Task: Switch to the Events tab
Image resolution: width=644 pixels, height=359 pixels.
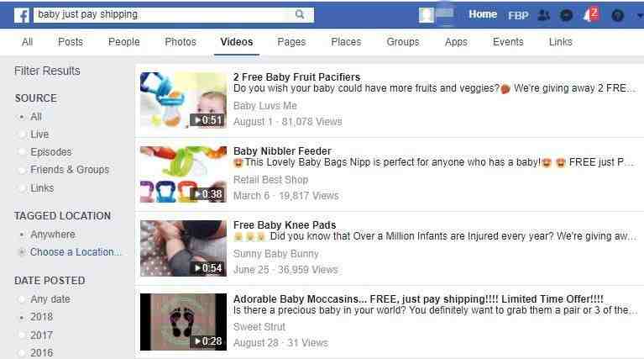Action: [x=508, y=42]
